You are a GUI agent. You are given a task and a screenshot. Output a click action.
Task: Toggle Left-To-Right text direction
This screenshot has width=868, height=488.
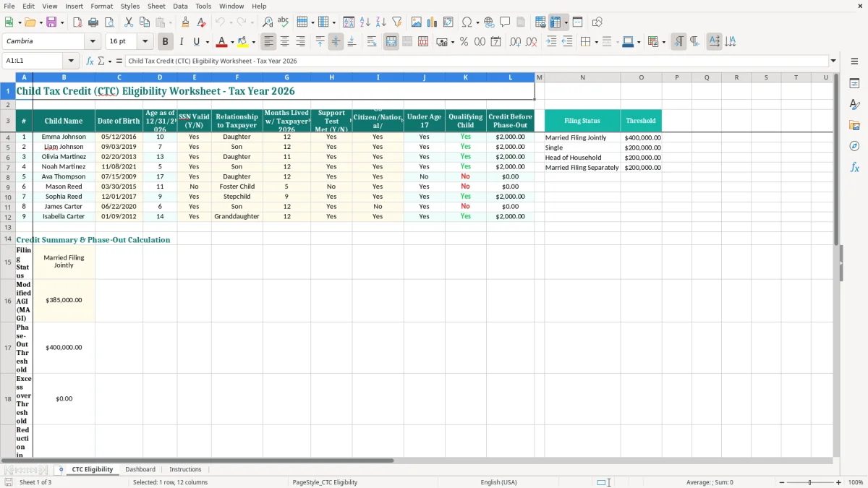(678, 42)
